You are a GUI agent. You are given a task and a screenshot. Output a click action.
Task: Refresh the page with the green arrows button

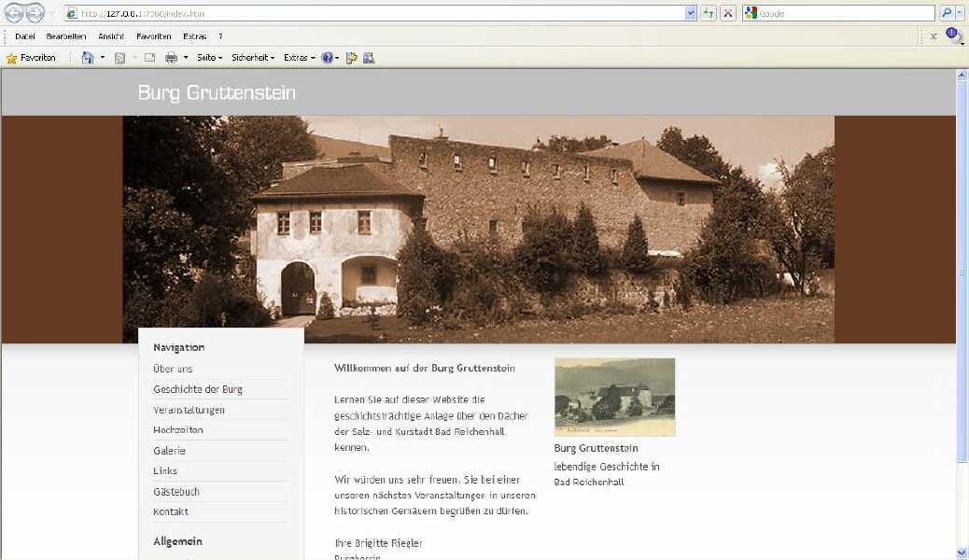coord(709,13)
